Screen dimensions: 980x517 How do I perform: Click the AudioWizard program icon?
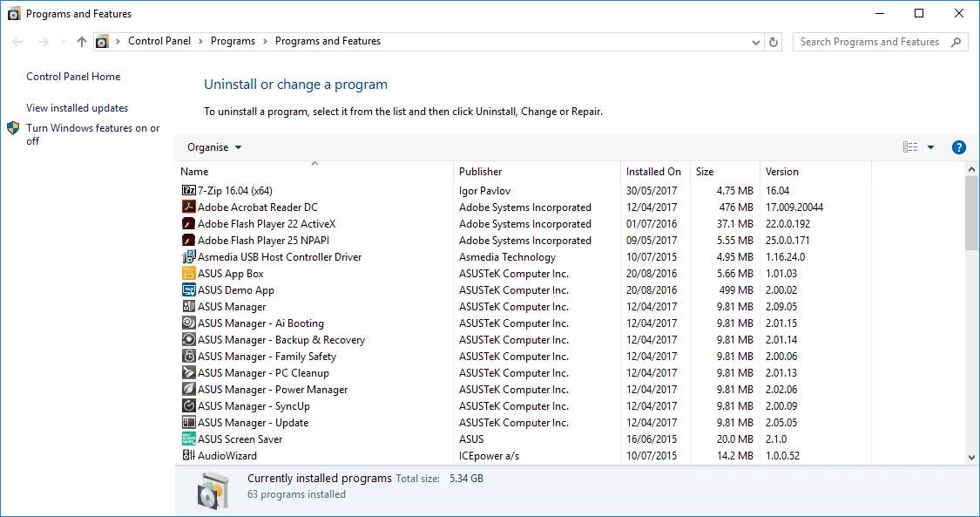tap(189, 455)
